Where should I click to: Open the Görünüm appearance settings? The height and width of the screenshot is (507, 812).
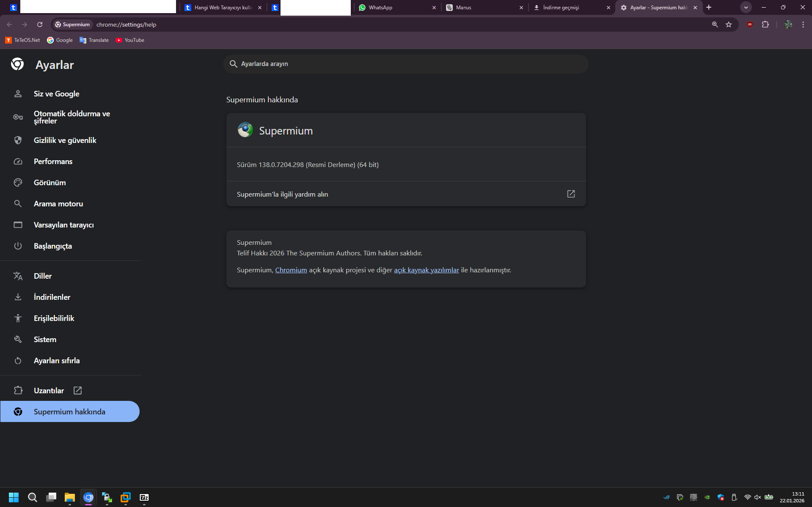pos(70,183)
